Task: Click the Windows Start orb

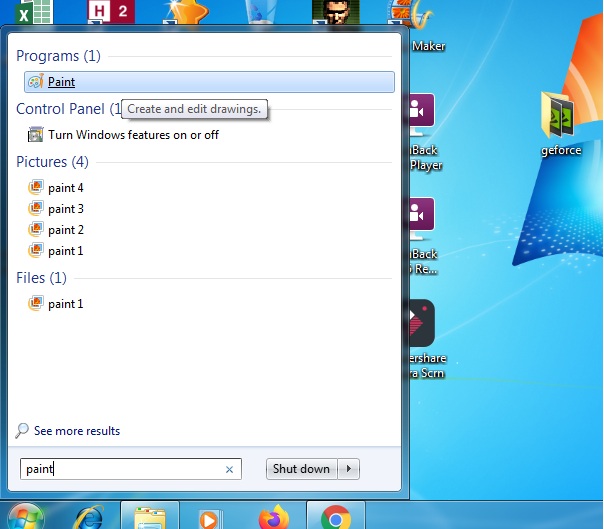Action: tap(25, 517)
